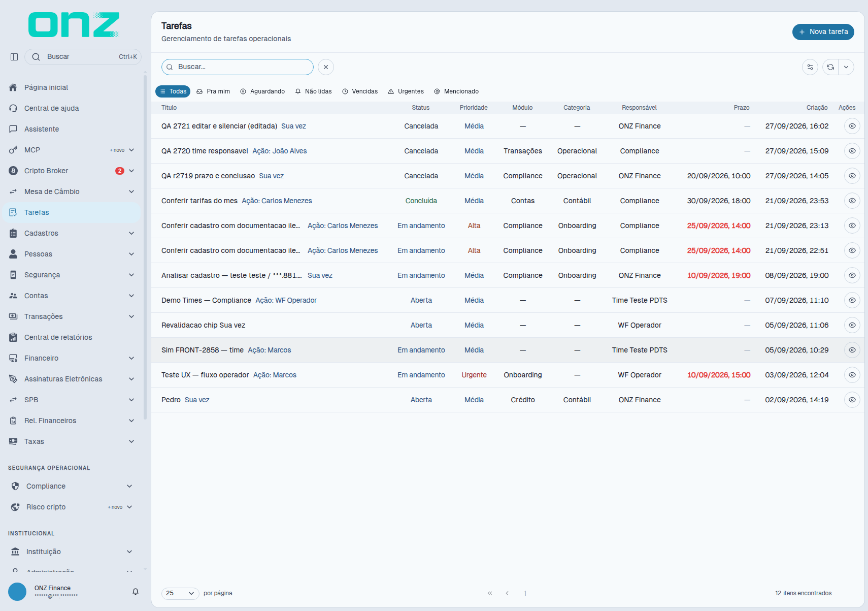The image size is (868, 611).
Task: View the Pedro task eye icon
Action: (x=852, y=400)
